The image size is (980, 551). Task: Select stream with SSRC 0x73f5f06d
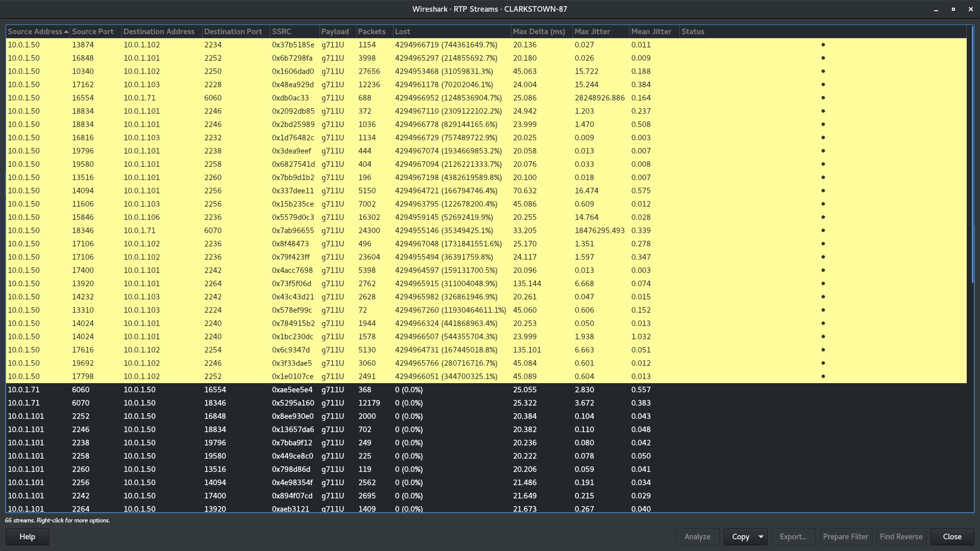pyautogui.click(x=486, y=284)
